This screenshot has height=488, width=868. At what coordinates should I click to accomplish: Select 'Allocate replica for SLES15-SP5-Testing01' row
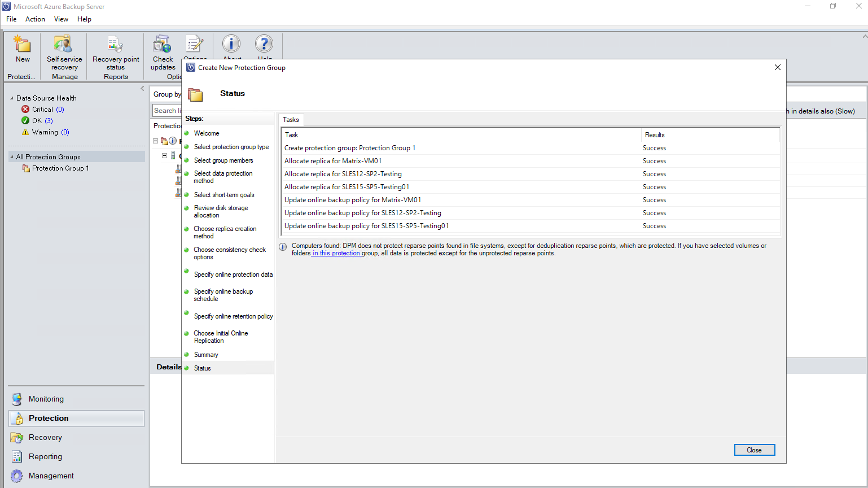click(x=531, y=187)
